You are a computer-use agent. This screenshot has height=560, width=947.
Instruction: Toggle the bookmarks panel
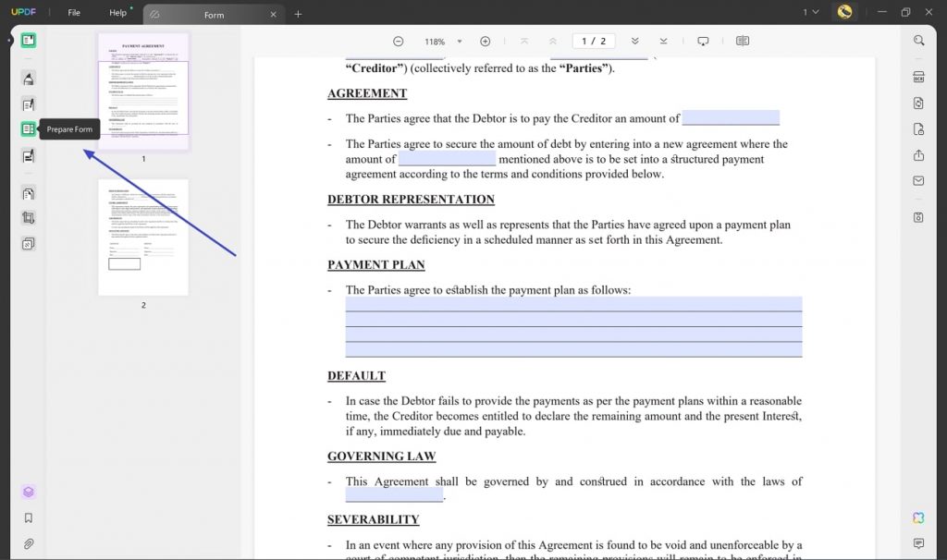point(27,517)
